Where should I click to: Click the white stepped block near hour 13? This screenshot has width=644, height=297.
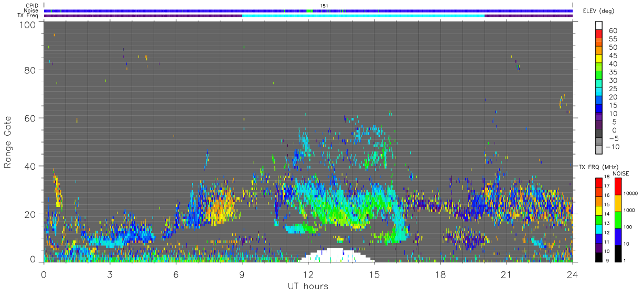coord(336,255)
